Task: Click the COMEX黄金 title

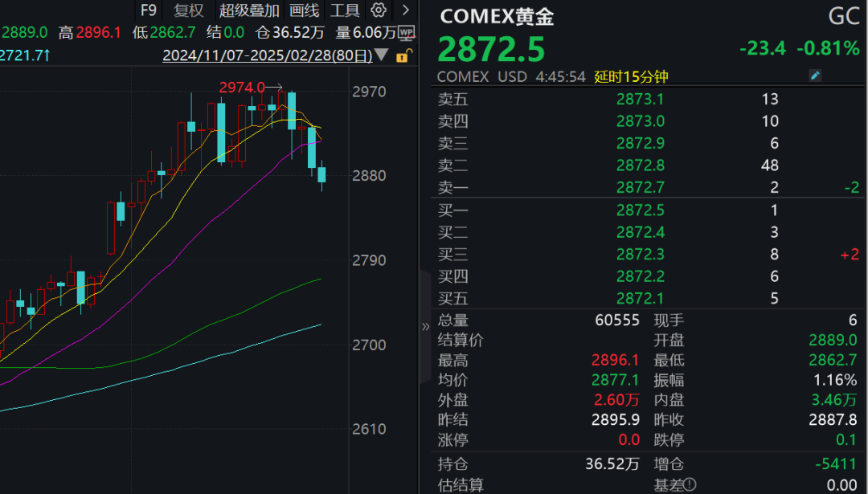Action: (x=497, y=16)
